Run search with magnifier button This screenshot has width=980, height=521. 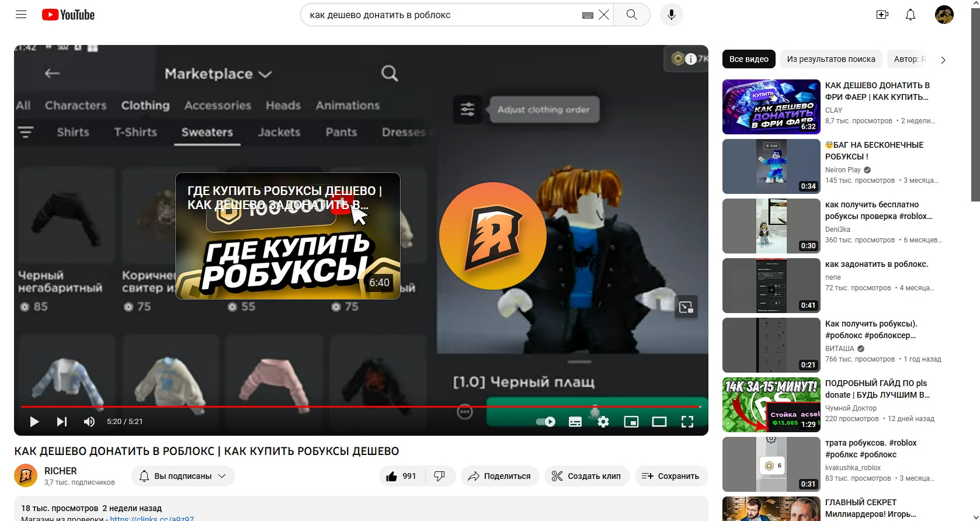click(631, 15)
